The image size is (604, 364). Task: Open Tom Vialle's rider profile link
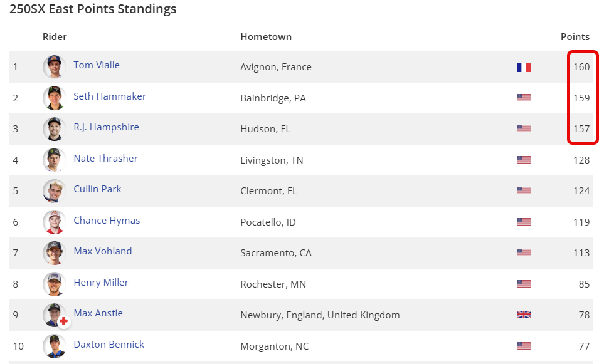point(97,65)
